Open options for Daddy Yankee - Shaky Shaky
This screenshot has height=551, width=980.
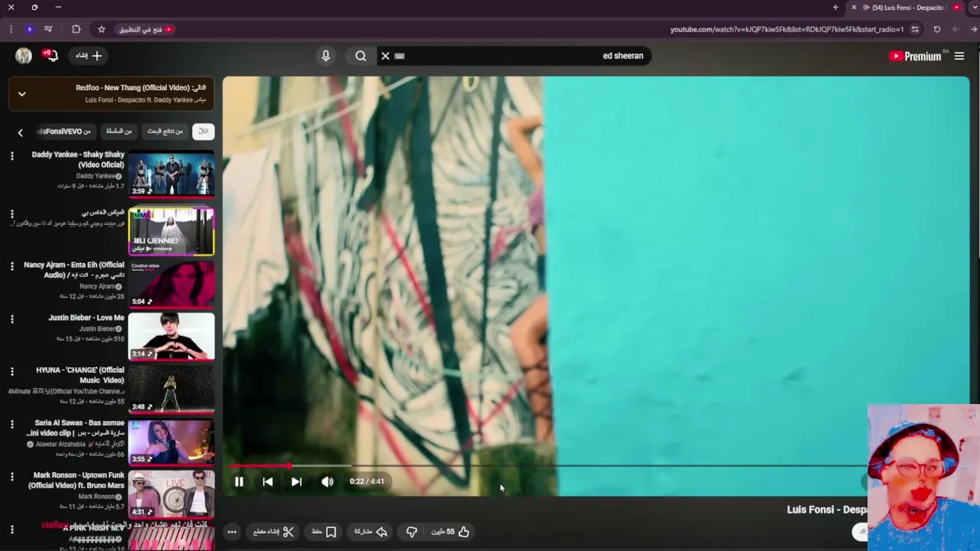click(x=11, y=156)
